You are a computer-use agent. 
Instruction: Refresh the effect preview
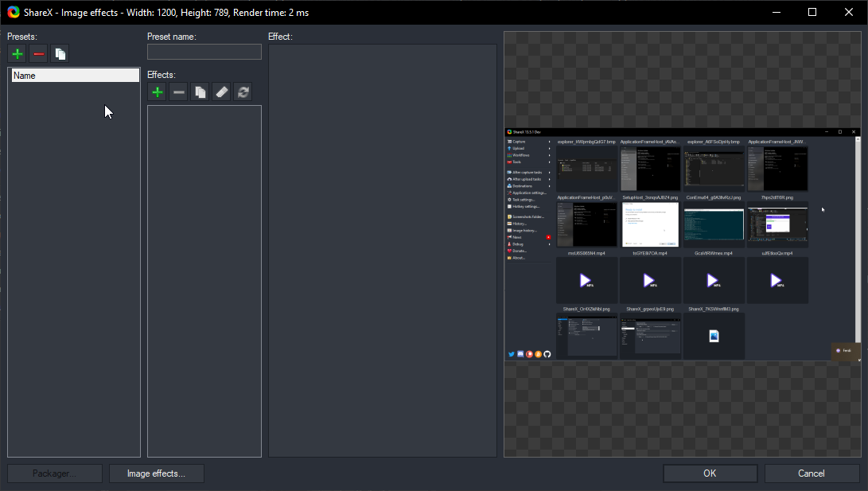(x=243, y=92)
